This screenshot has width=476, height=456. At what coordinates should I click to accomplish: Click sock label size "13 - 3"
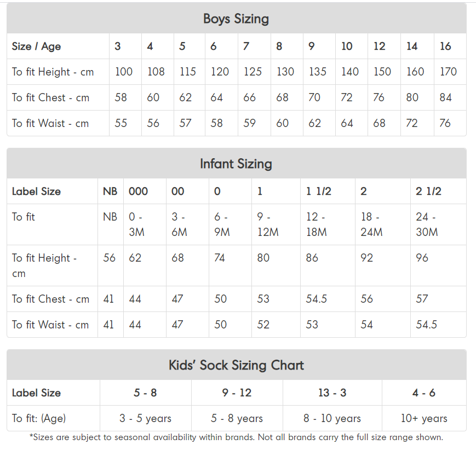click(332, 393)
